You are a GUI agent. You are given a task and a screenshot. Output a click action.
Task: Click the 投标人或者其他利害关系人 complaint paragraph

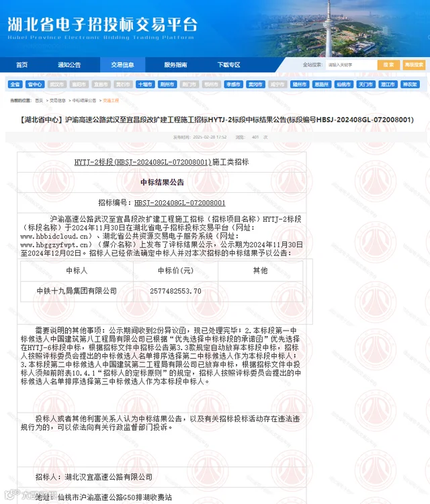[160, 423]
